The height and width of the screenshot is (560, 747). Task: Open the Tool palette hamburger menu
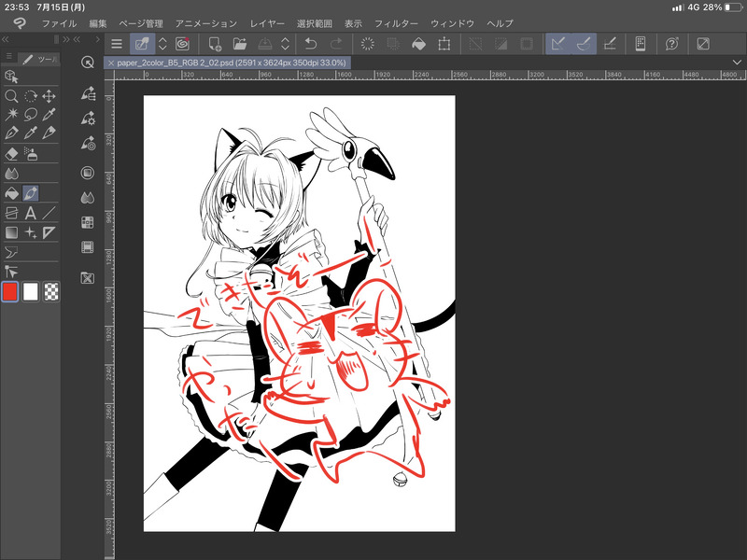click(x=8, y=57)
